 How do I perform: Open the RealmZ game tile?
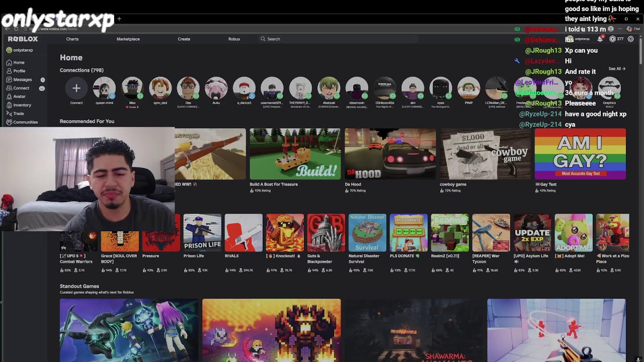450,233
